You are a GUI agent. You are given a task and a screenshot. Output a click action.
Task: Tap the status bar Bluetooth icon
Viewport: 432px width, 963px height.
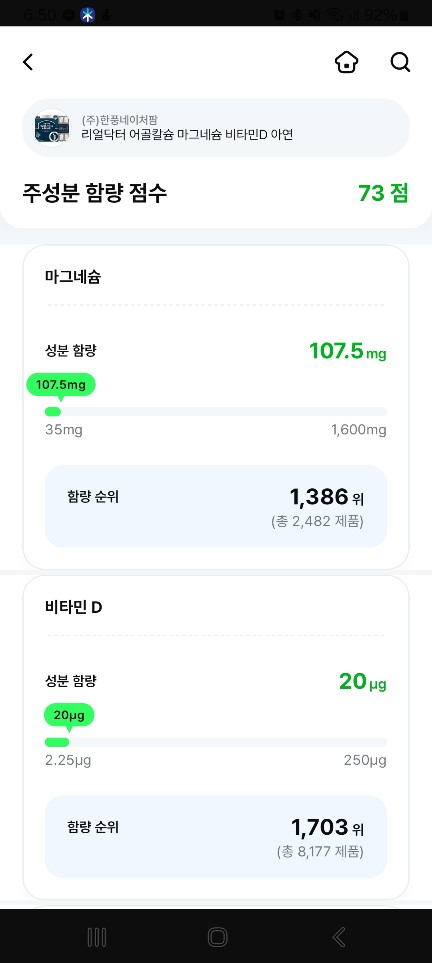pyautogui.click(x=88, y=15)
